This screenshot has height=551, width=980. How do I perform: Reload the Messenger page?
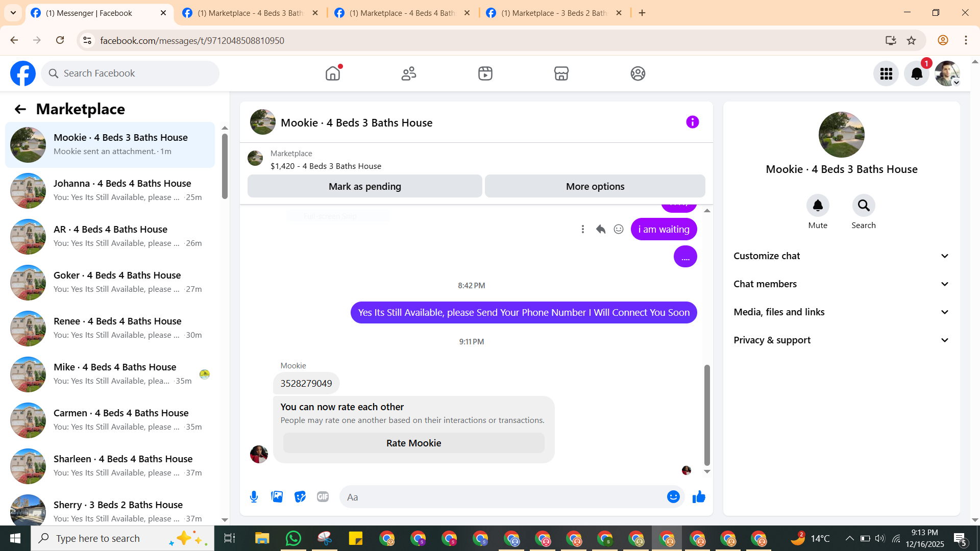[x=60, y=40]
